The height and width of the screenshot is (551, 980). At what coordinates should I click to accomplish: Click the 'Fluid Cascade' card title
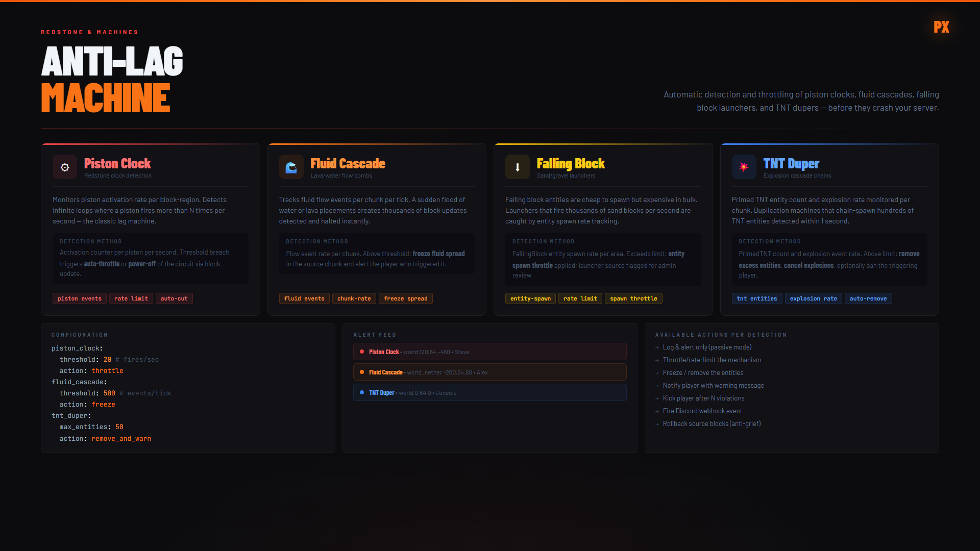point(348,163)
